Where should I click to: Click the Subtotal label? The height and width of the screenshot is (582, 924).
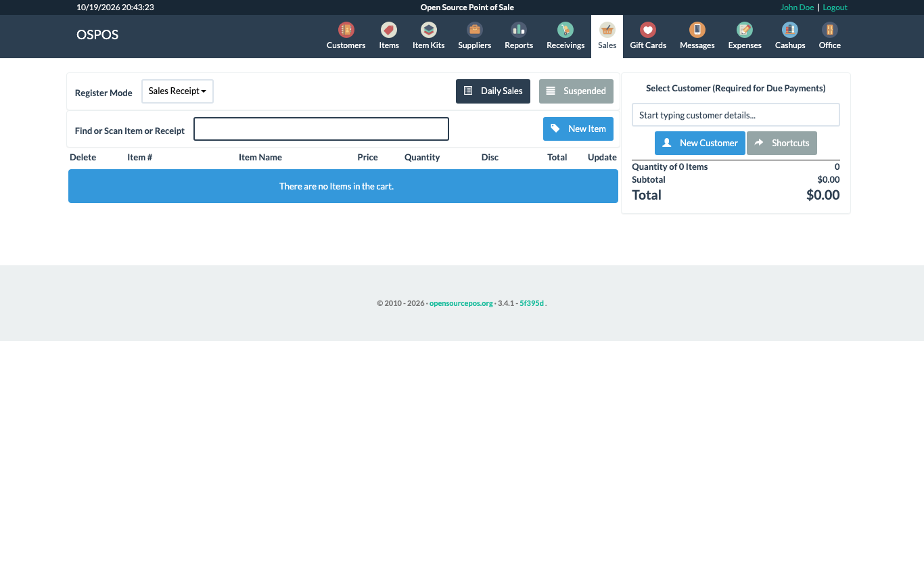(649, 179)
